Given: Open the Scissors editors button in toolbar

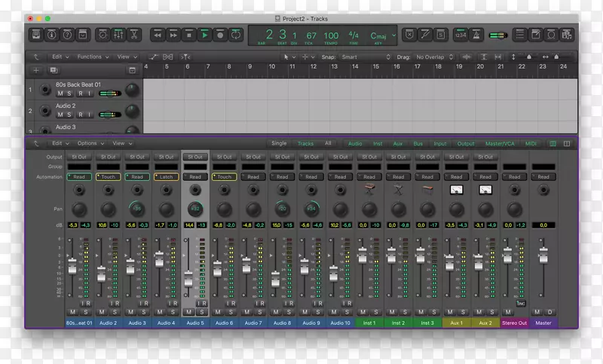Looking at the screenshot, I should coord(134,35).
